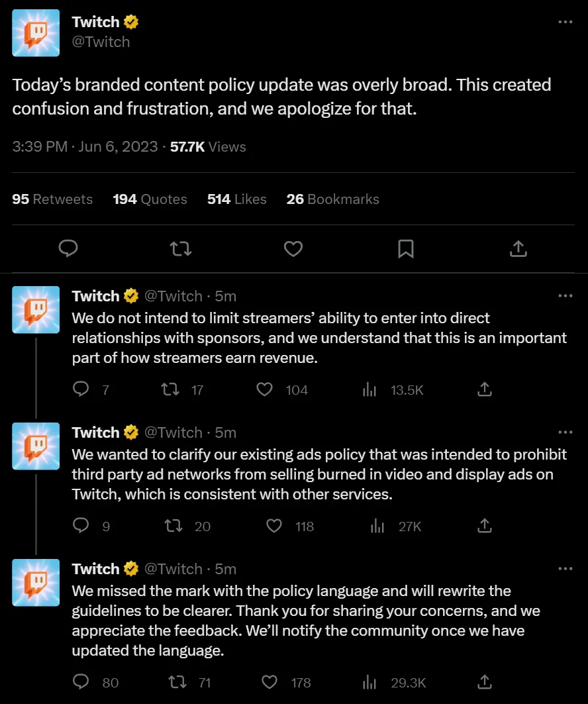
Task: Reply to the main Twitch tweet
Action: pos(68,248)
